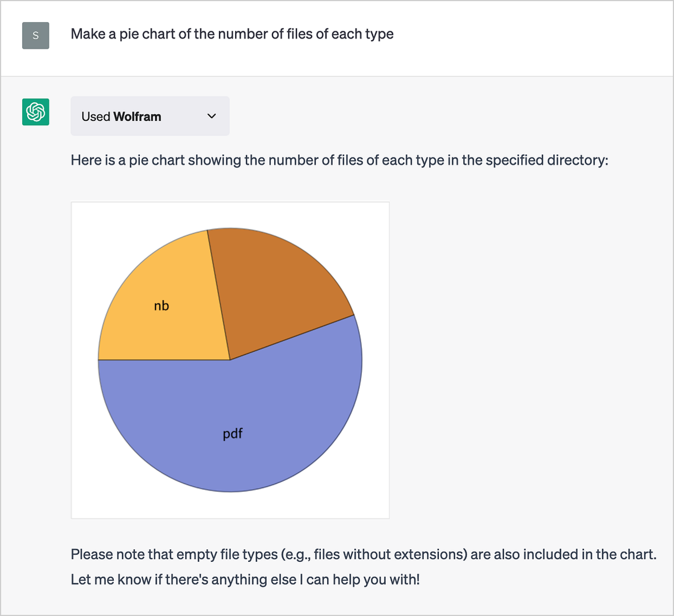Click the note about empty file types
Image resolution: width=674 pixels, height=616 pixels.
(x=363, y=554)
